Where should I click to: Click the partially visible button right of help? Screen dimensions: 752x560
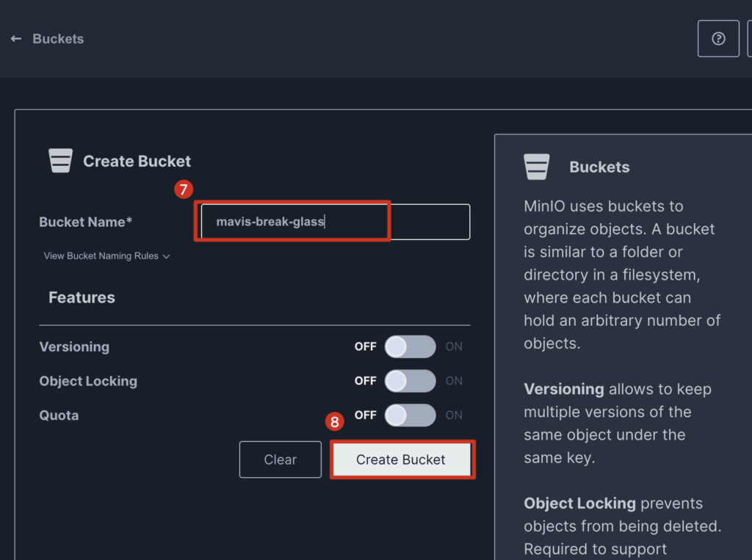(x=749, y=39)
